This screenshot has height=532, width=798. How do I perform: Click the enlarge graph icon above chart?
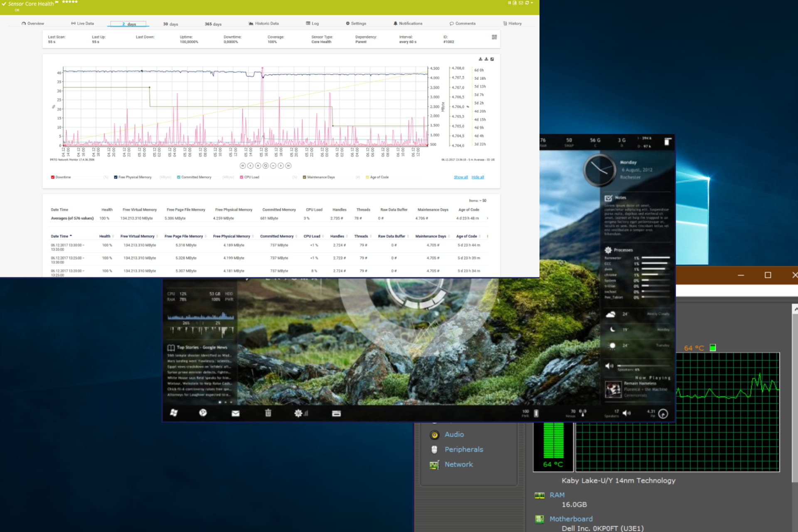(492, 59)
